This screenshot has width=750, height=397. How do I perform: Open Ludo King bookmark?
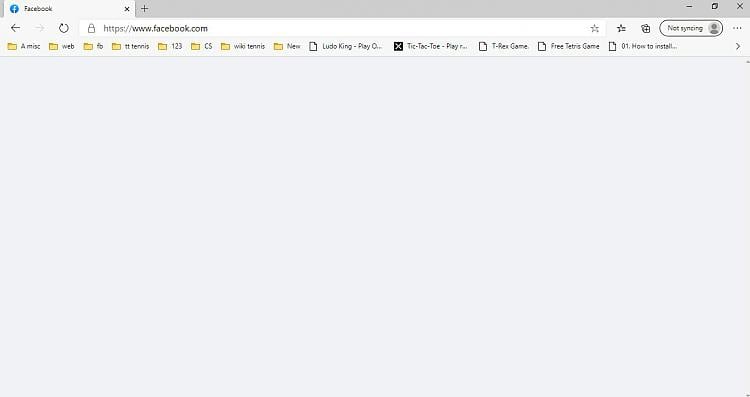coord(346,46)
